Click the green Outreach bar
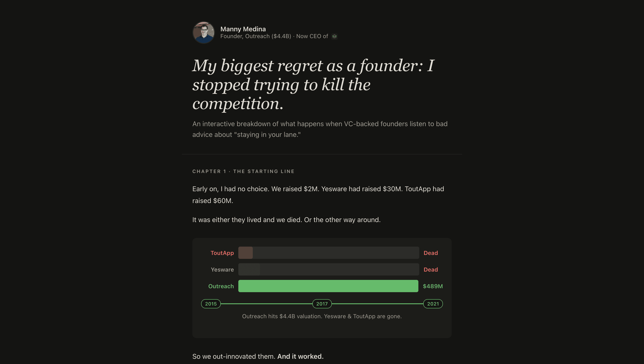This screenshot has height=364, width=644. (x=328, y=286)
